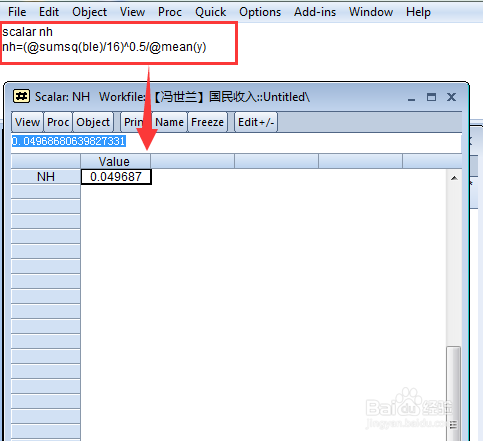Viewport: 483px width, 441px height.
Task: Click the command line 'scalar nh'
Action: coord(27,32)
